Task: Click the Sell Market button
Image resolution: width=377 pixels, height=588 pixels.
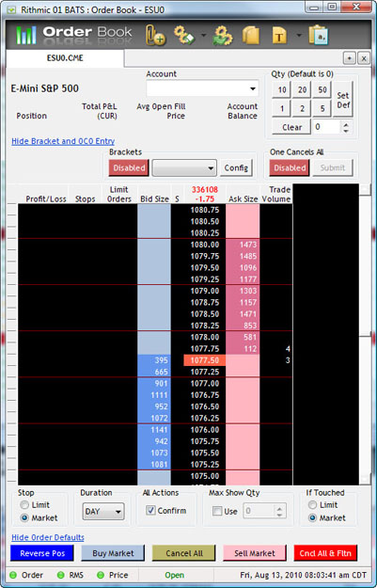Action: point(255,553)
